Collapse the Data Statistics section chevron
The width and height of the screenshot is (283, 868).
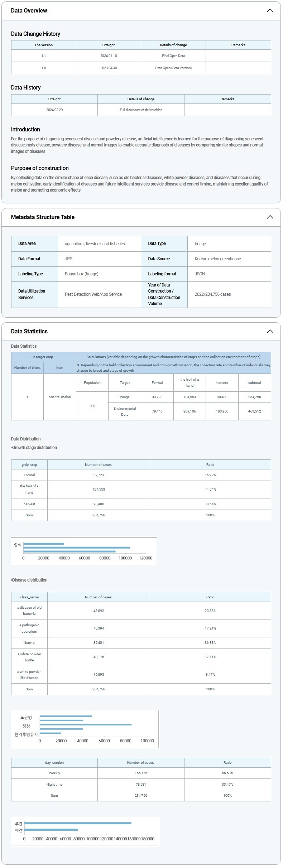pyautogui.click(x=270, y=332)
